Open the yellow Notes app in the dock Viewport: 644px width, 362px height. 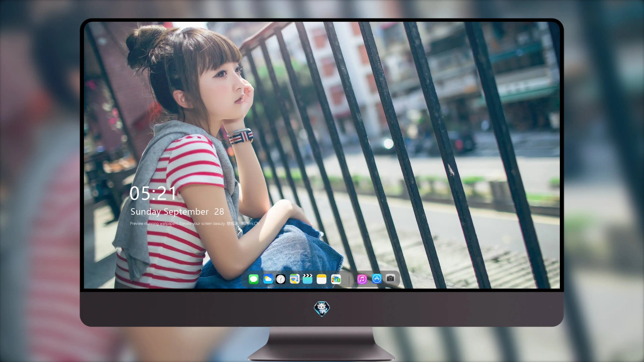click(x=321, y=279)
